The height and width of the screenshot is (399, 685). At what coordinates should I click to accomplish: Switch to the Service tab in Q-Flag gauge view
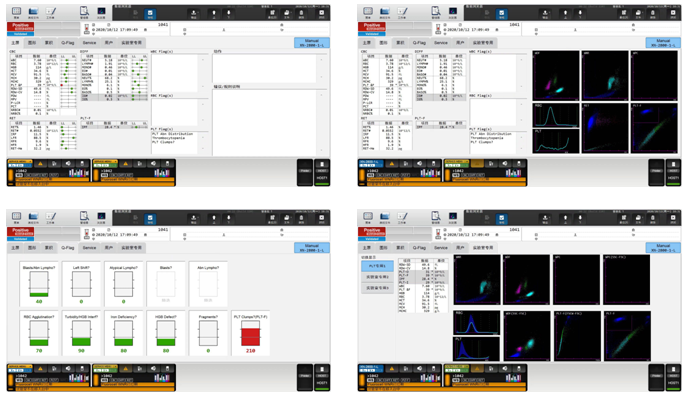point(89,248)
